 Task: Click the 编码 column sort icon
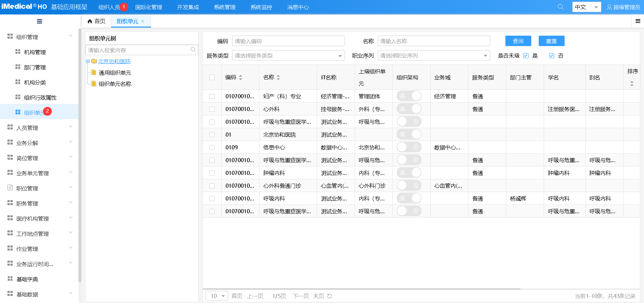pos(241,77)
